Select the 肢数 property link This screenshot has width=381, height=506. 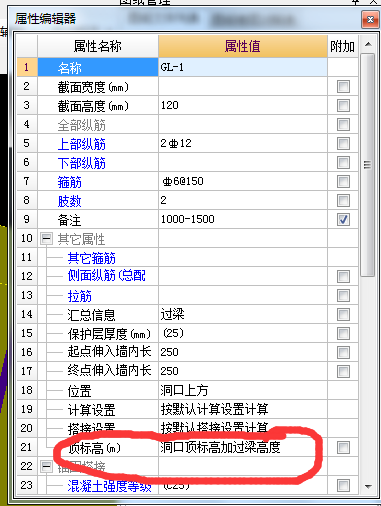tap(70, 201)
